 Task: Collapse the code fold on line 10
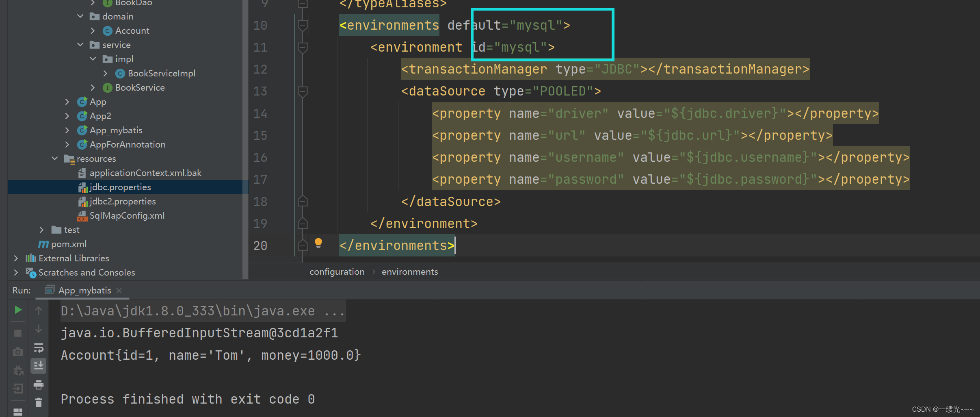point(302,25)
